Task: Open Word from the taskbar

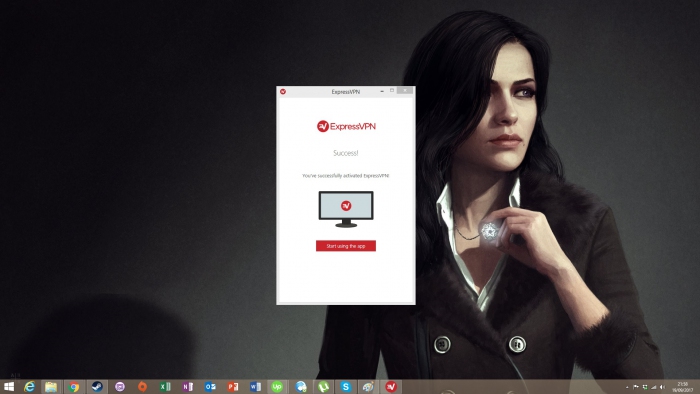Action: click(x=255, y=386)
